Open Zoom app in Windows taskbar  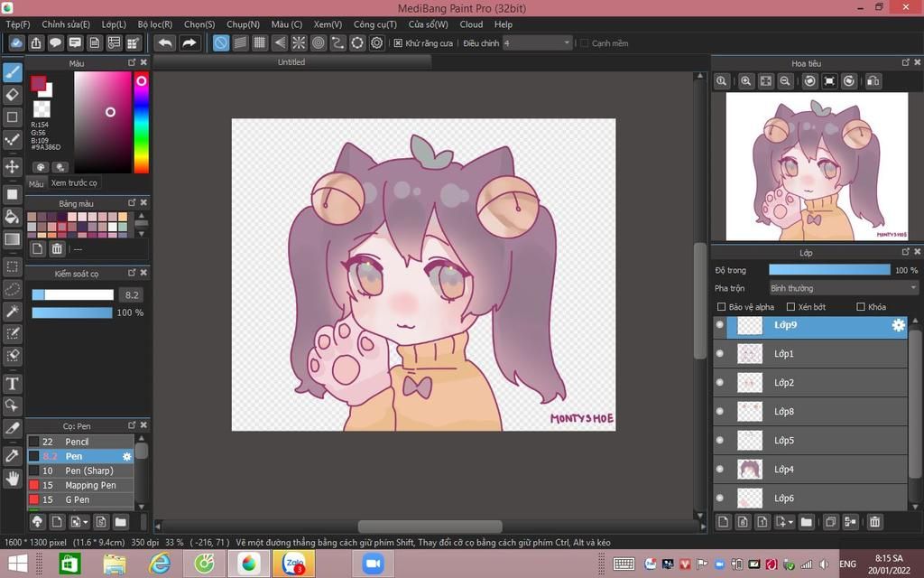(373, 564)
